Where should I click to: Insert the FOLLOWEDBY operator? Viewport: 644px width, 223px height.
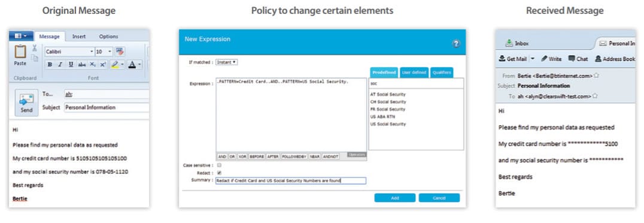294,156
